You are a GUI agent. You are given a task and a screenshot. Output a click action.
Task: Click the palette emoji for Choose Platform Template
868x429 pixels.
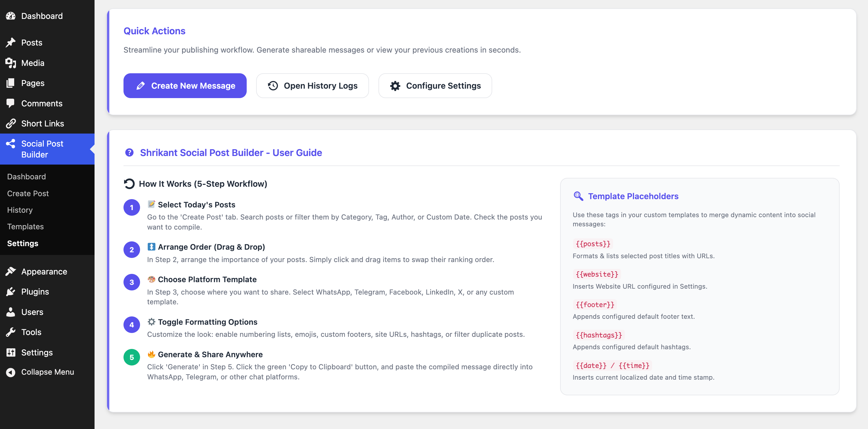[151, 279]
